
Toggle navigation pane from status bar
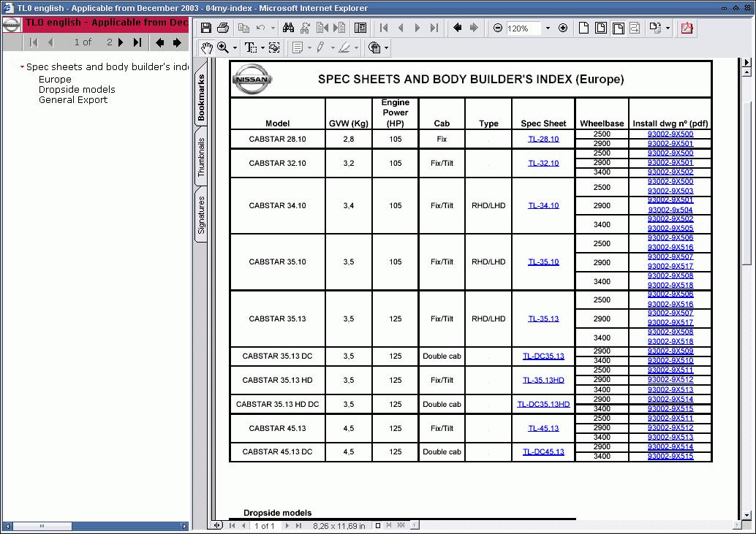point(218,526)
